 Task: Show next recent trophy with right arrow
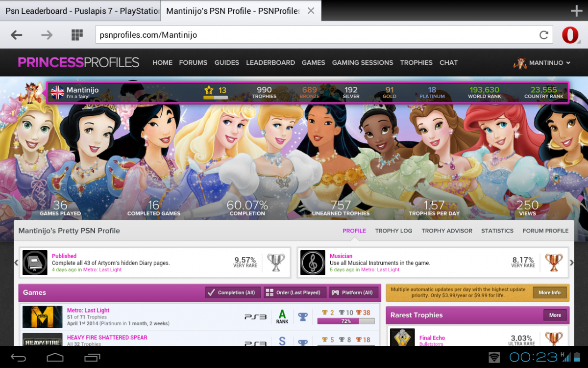coord(571,263)
